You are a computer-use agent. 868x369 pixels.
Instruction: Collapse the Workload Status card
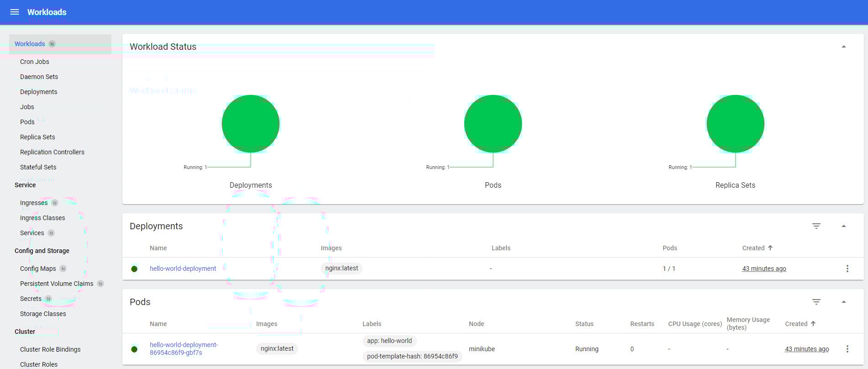point(844,47)
